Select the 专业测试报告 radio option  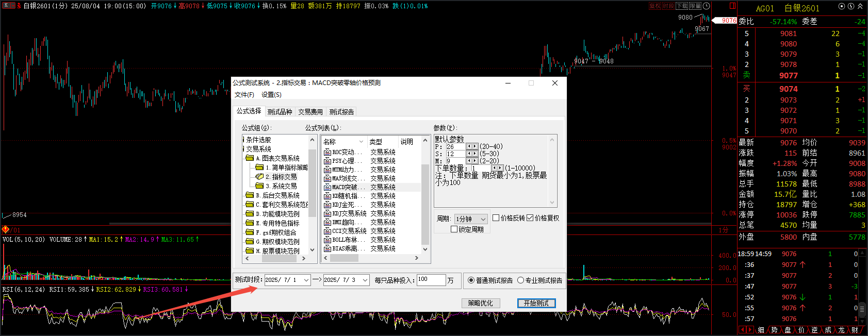pyautogui.click(x=520, y=280)
